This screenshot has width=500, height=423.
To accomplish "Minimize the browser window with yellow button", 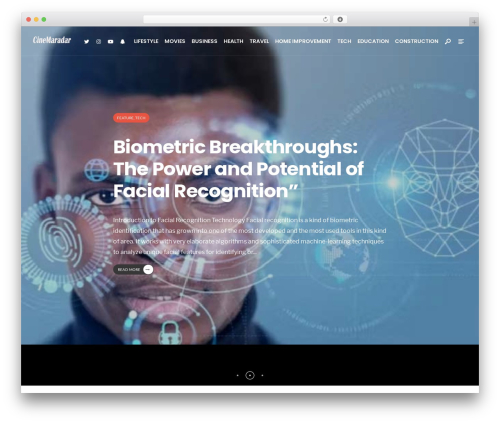I will 36,19.
